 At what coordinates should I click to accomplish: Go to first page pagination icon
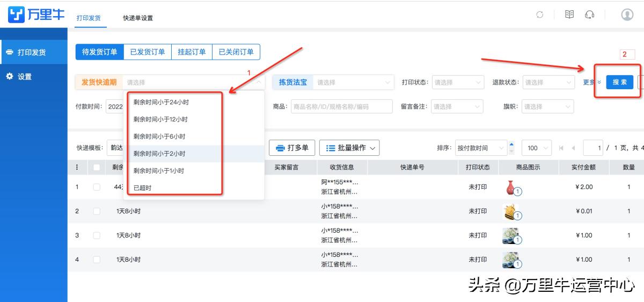(561, 148)
